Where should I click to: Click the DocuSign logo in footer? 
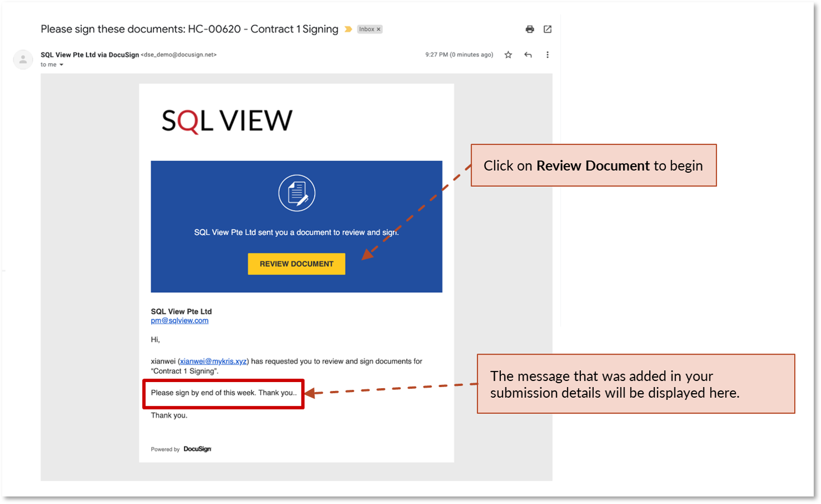coord(198,449)
